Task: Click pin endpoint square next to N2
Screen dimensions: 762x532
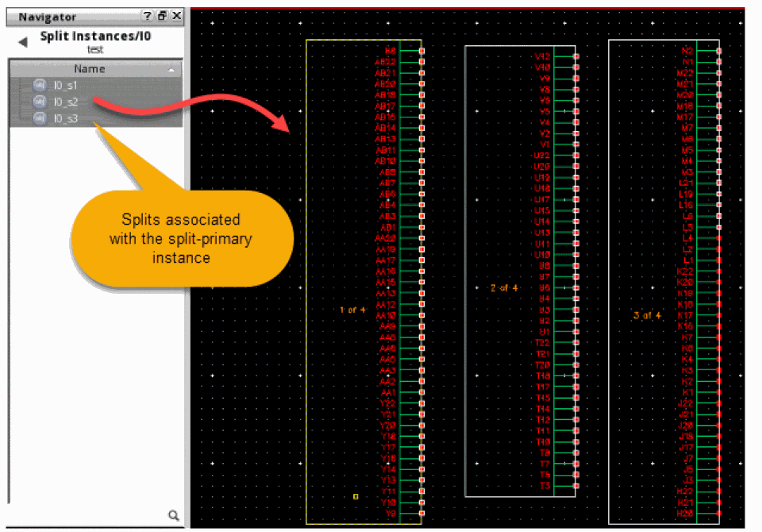Action: click(719, 51)
